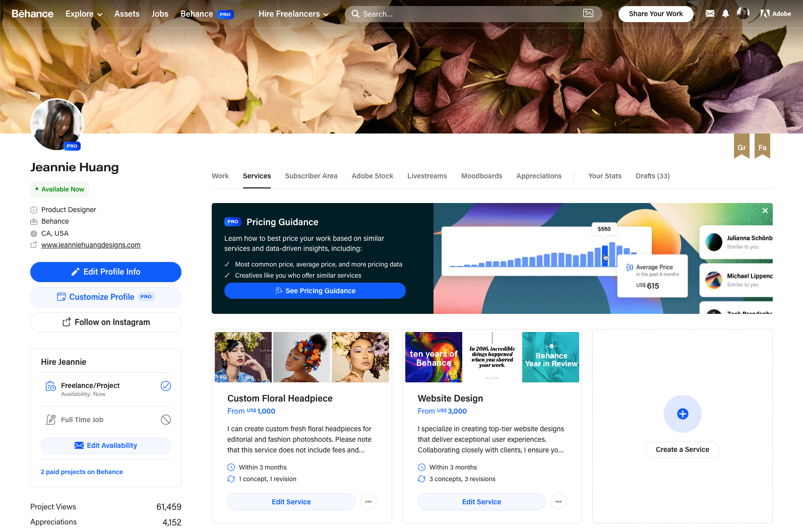The image size is (803, 532).
Task: Click the Customize Profile button
Action: [x=106, y=297]
